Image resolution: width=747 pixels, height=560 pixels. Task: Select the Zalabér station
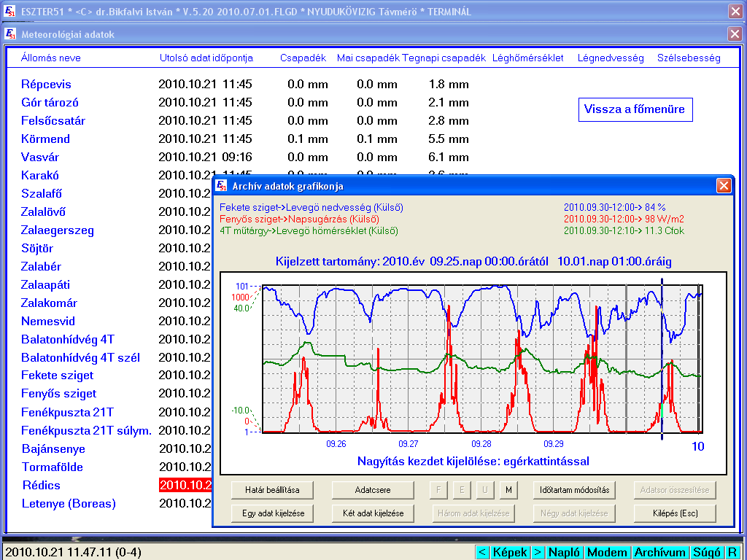[41, 266]
